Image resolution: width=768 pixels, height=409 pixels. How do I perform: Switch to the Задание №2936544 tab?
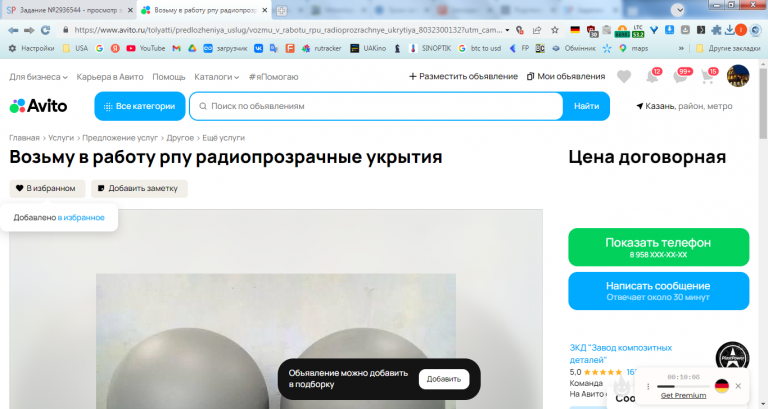coord(69,10)
